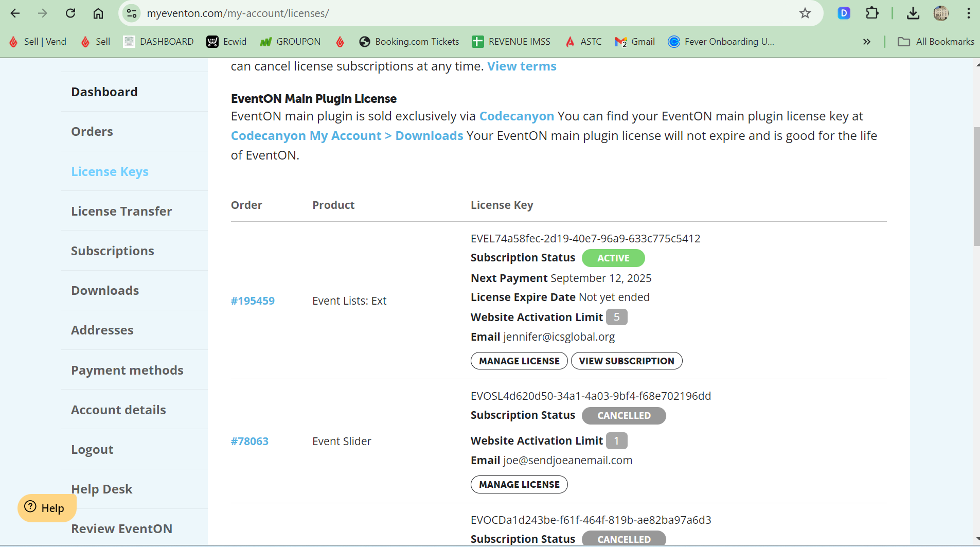This screenshot has width=980, height=547.
Task: Open Account details in the sidebar
Action: tap(118, 410)
